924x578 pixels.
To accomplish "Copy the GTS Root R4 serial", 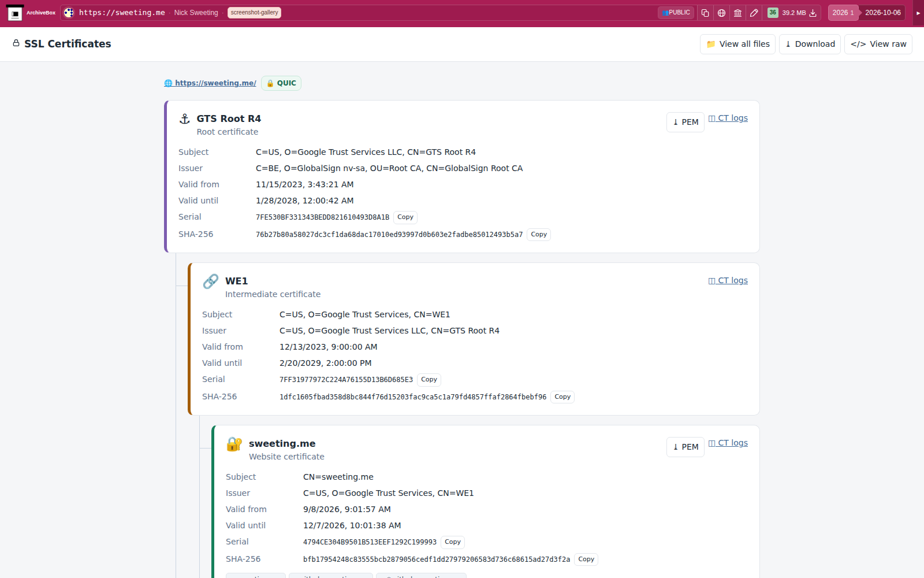I will coord(405,217).
